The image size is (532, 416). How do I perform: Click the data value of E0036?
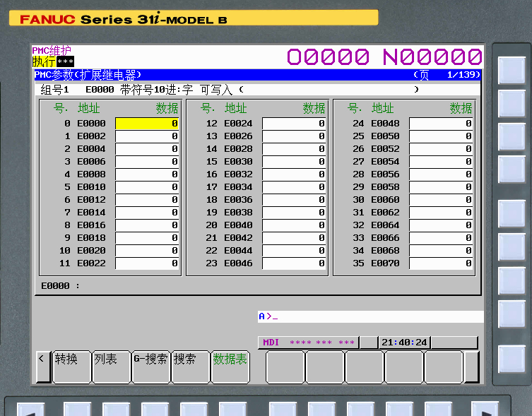pyautogui.click(x=294, y=200)
